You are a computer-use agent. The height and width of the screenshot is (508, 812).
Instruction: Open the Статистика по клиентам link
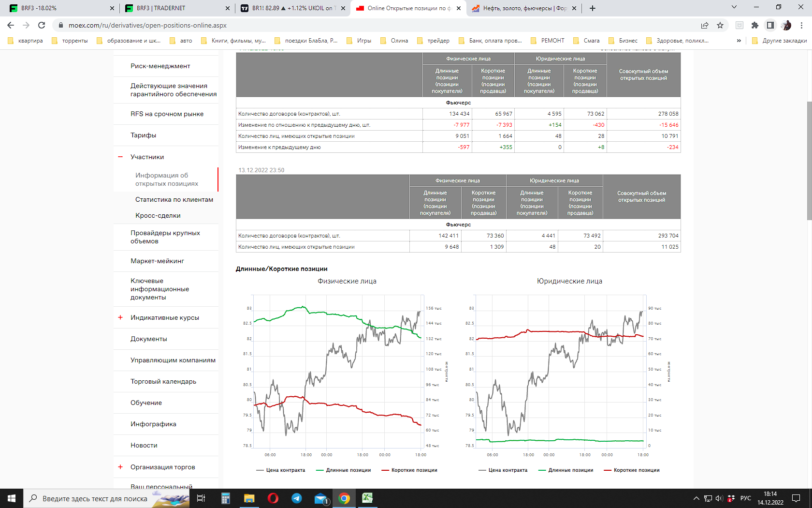point(174,199)
